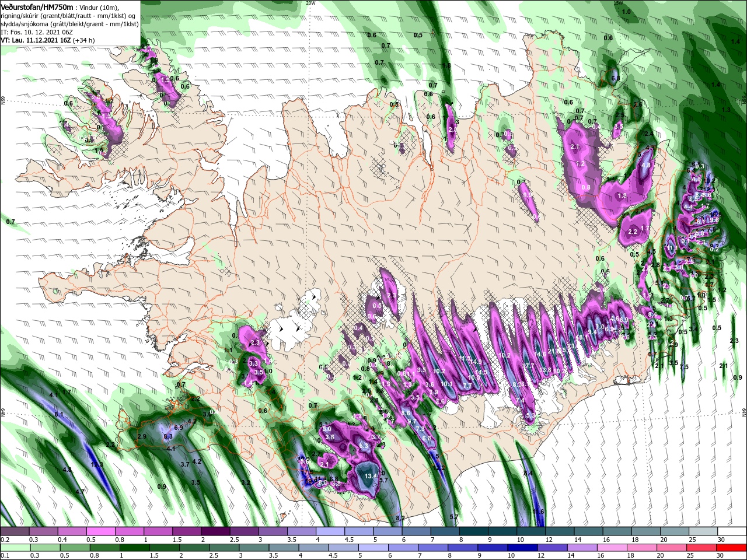Pick the bottom-row swatch starting at 0.8
Viewport: 747px width, 560px height.
point(104,548)
